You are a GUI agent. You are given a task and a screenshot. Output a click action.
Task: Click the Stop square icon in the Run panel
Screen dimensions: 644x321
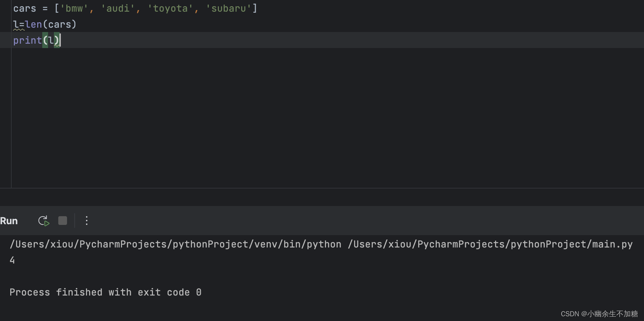(x=63, y=221)
